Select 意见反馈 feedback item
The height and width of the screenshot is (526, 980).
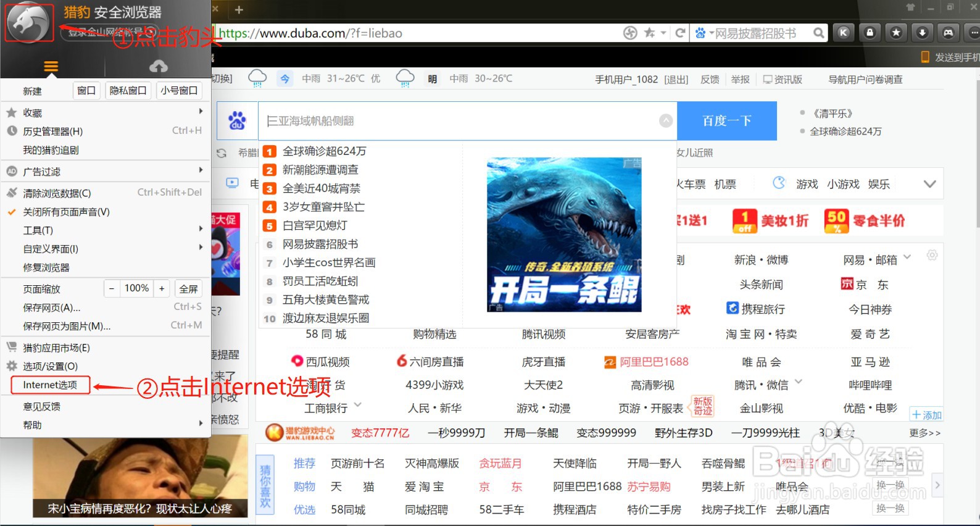[105, 406]
